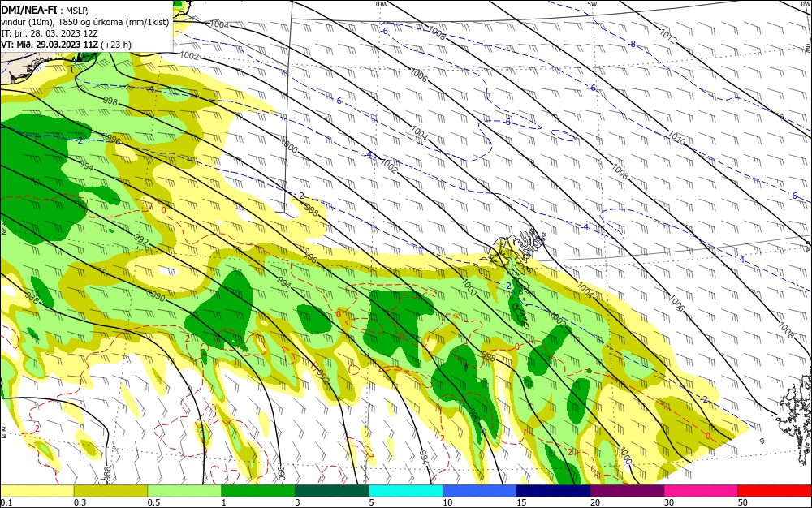Click the "1010" isobar label
This screenshot has width=812, height=508.
point(676,138)
